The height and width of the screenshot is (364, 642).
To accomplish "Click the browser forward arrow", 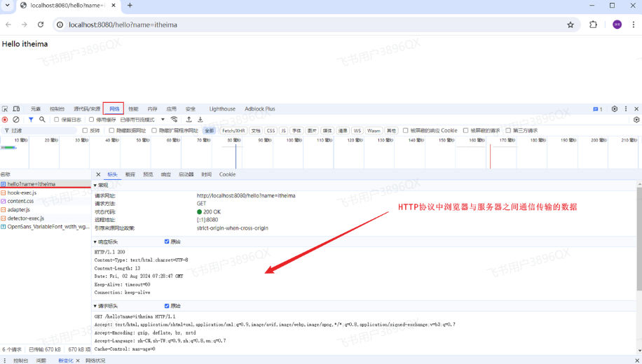I will point(24,24).
